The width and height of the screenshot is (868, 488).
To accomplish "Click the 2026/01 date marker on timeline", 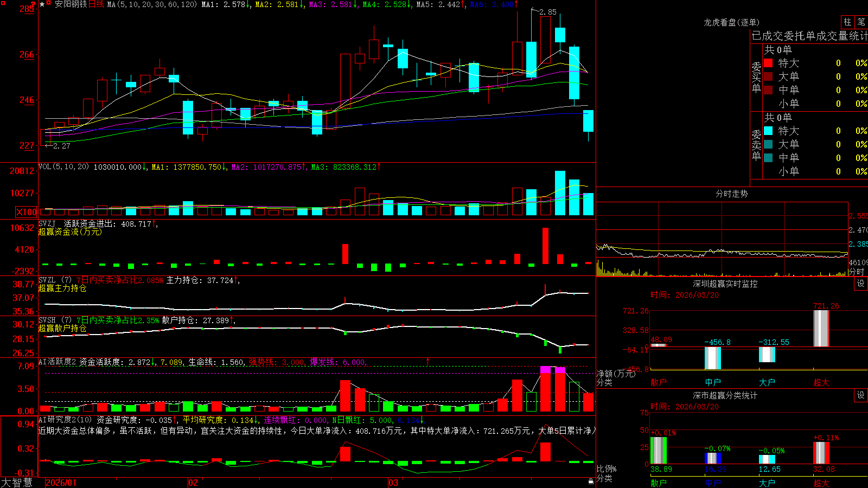I will pyautogui.click(x=61, y=483).
